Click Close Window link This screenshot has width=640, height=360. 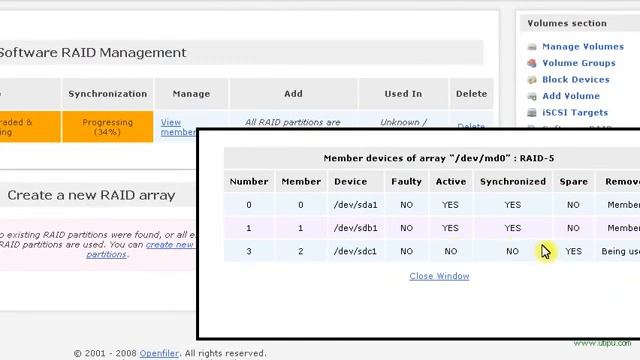click(439, 276)
